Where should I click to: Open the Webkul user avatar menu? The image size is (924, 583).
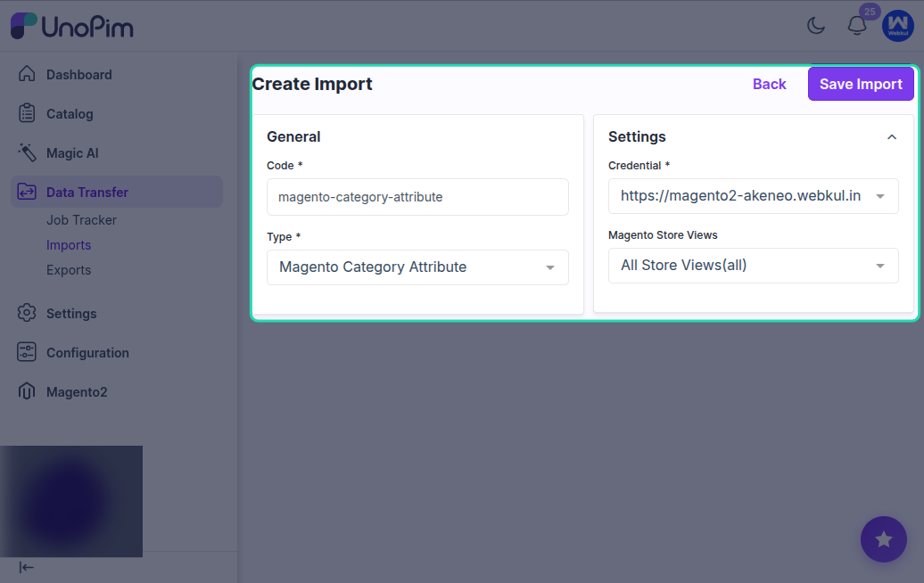coord(897,25)
